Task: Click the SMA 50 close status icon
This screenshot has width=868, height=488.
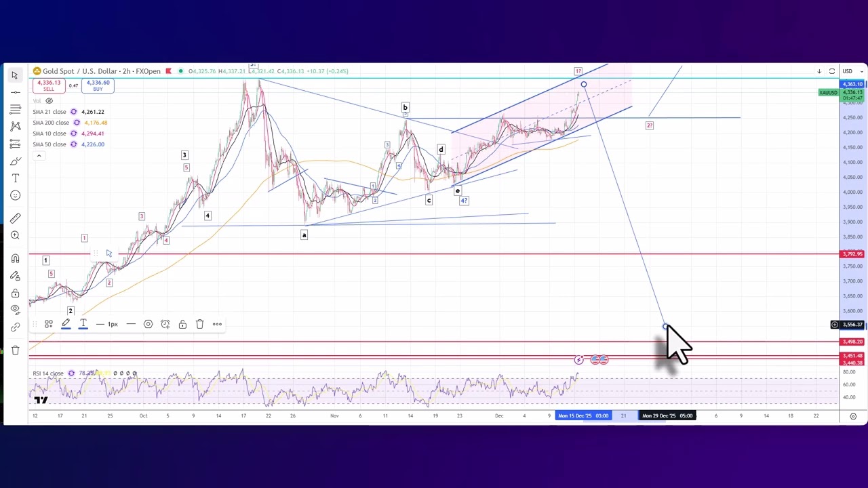Action: pos(74,144)
